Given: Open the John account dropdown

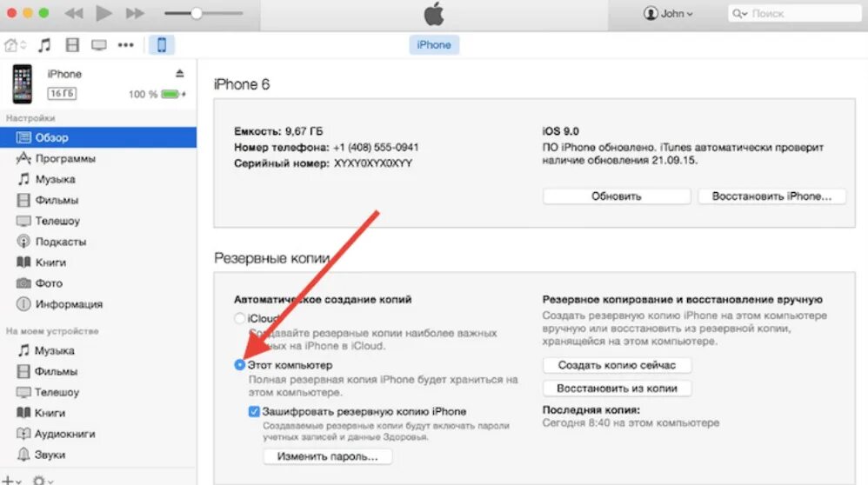Looking at the screenshot, I should coord(668,13).
